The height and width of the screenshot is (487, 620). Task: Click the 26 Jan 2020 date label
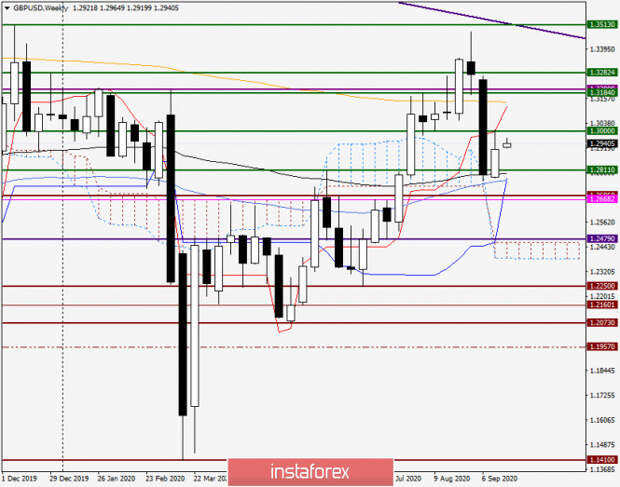coord(117,478)
